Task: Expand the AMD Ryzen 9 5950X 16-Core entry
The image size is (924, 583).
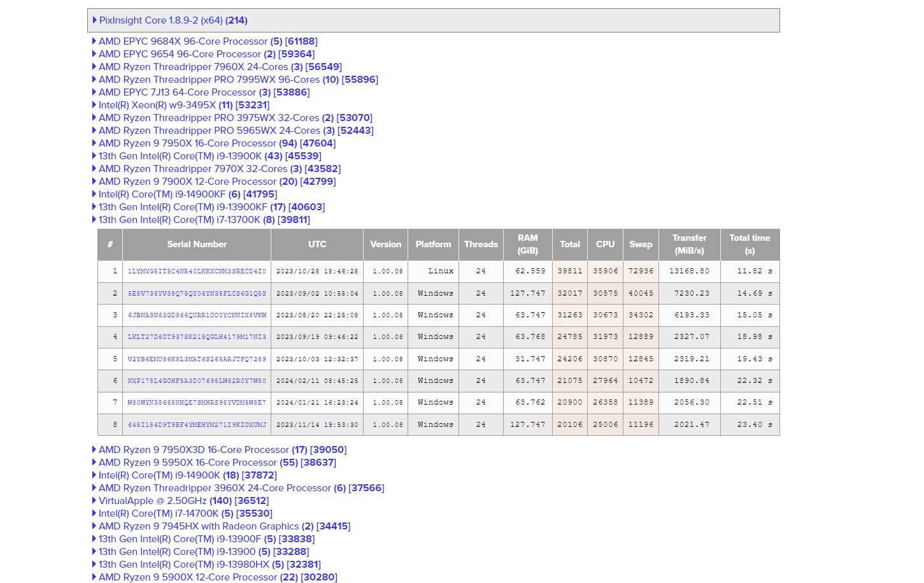Action: pyautogui.click(x=214, y=463)
